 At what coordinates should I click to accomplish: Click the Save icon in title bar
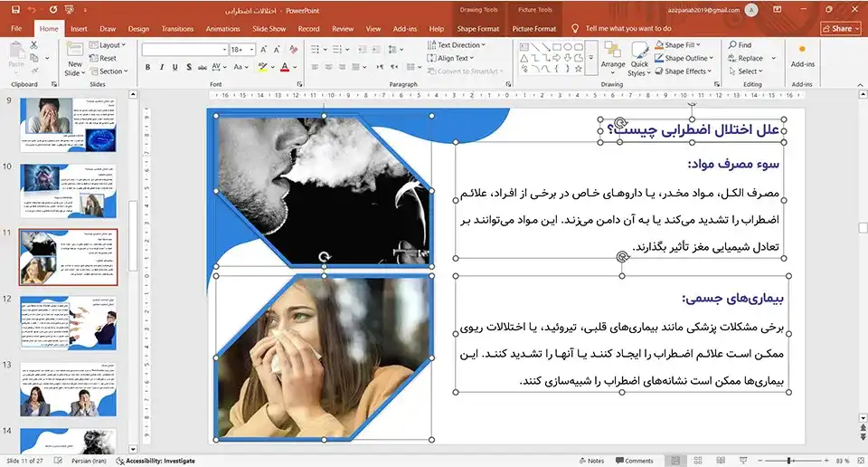pyautogui.click(x=15, y=10)
